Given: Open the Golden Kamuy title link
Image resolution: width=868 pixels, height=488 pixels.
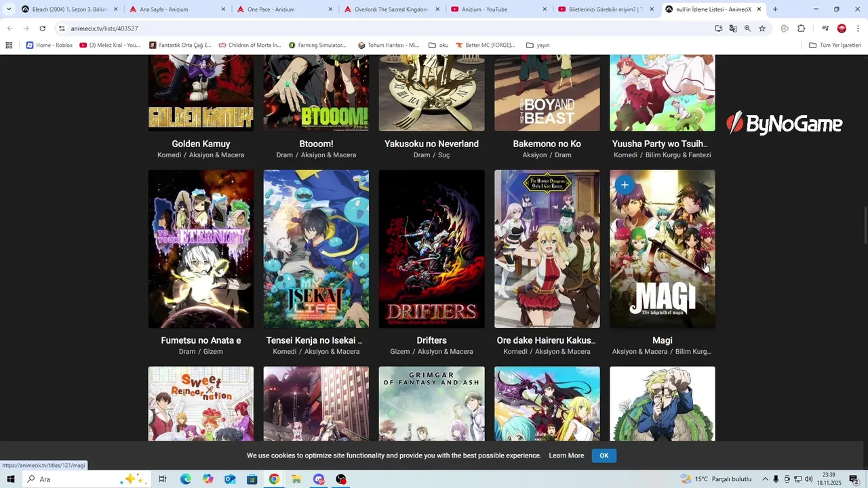Looking at the screenshot, I should tap(201, 144).
